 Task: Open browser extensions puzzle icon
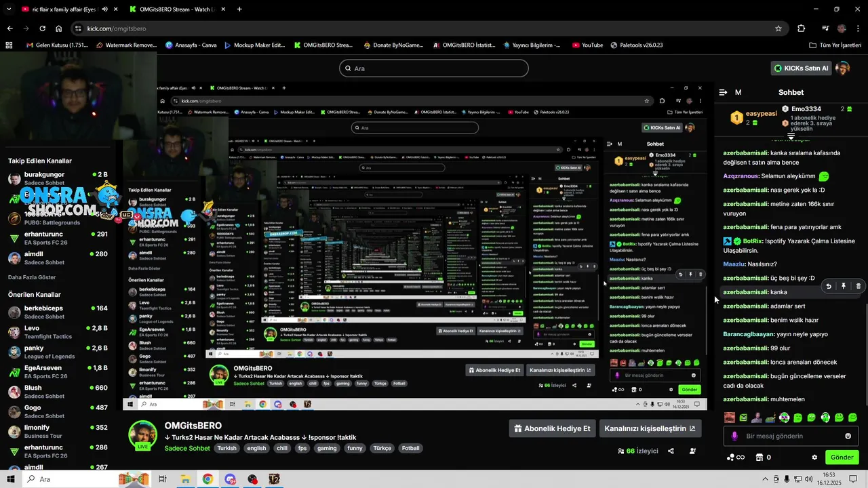coord(802,28)
